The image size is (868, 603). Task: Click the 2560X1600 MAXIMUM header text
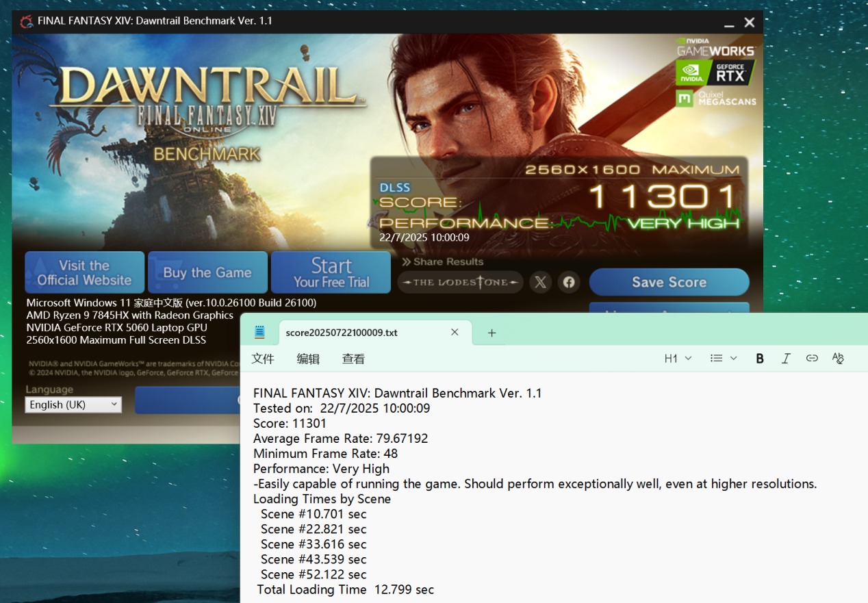632,170
